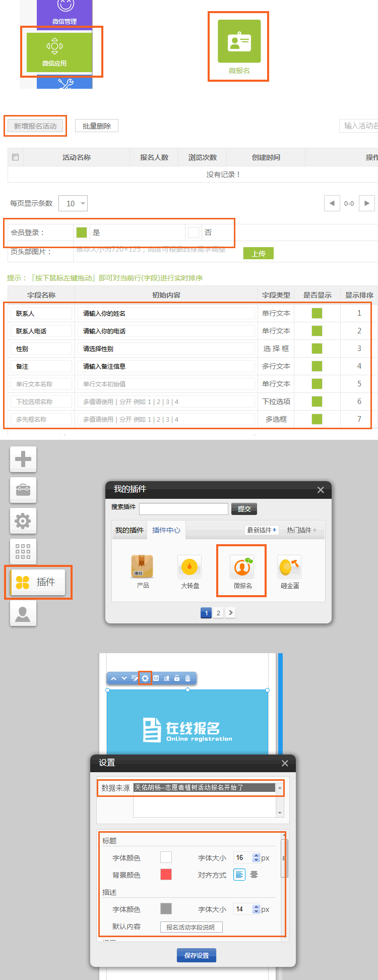
Task: Click the trash delete icon in module toolbar
Action: coord(187,678)
